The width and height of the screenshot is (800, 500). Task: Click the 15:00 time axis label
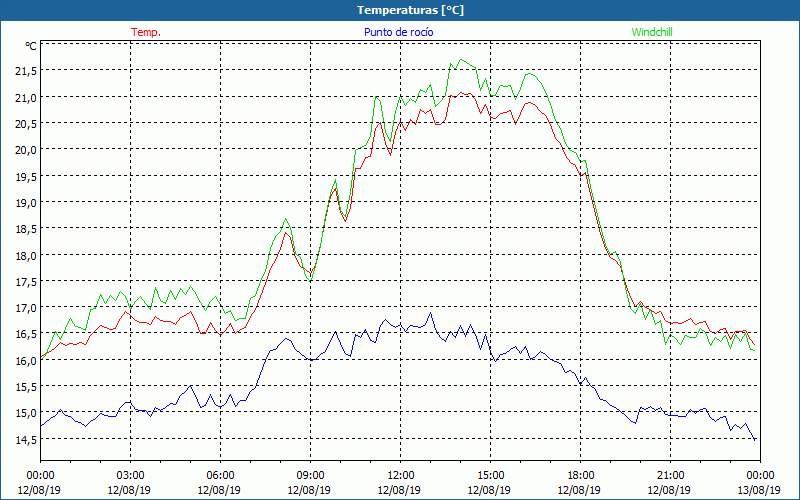490,476
